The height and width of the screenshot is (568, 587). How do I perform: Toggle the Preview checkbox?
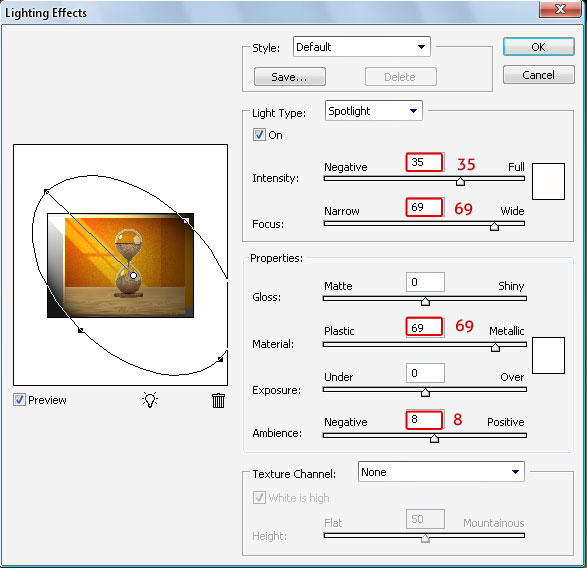19,400
